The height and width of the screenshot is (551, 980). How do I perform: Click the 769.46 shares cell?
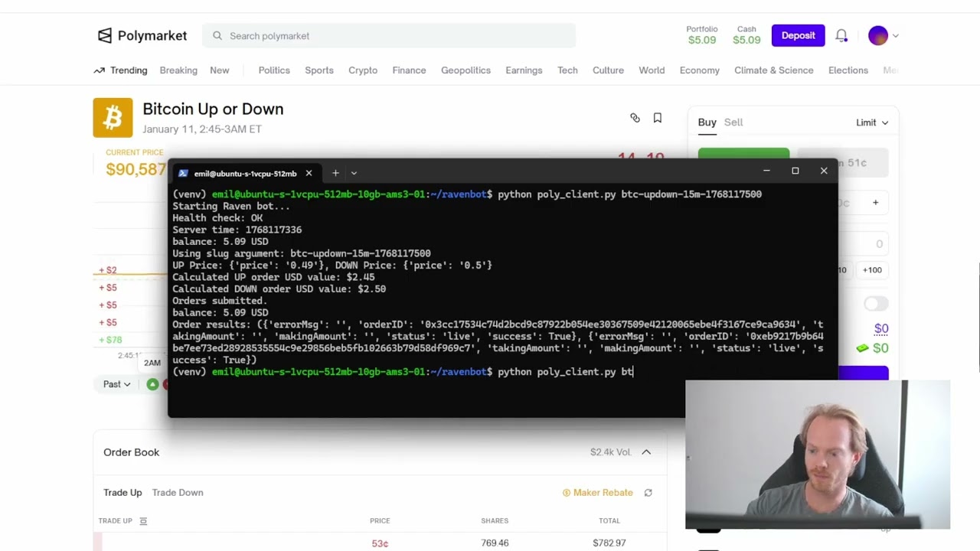[495, 543]
